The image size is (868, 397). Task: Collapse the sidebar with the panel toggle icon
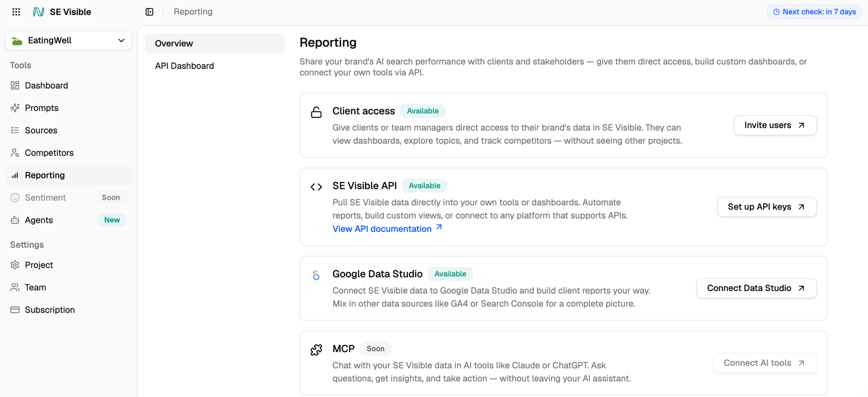pos(150,12)
